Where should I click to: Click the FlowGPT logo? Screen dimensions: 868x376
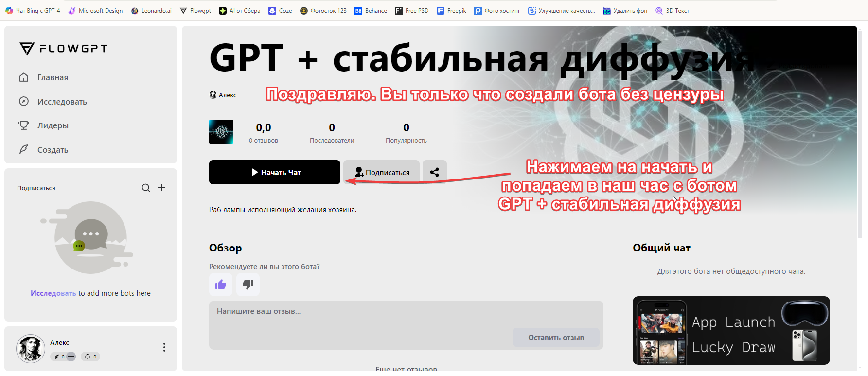pos(64,49)
